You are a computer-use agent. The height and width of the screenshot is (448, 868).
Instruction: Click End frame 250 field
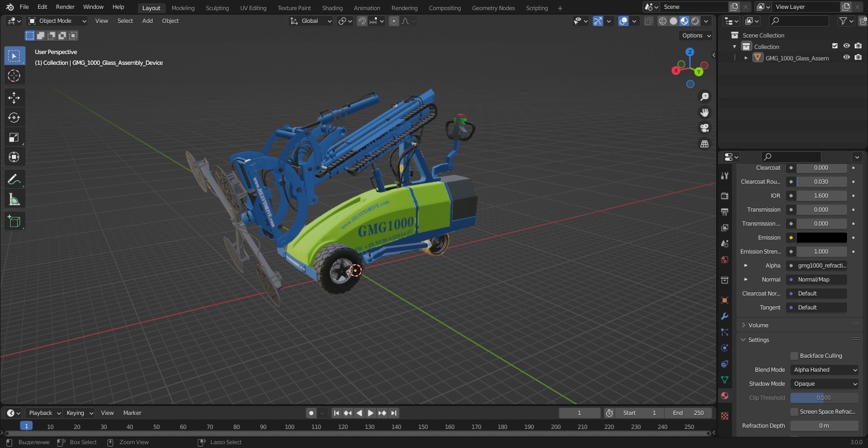tap(688, 413)
